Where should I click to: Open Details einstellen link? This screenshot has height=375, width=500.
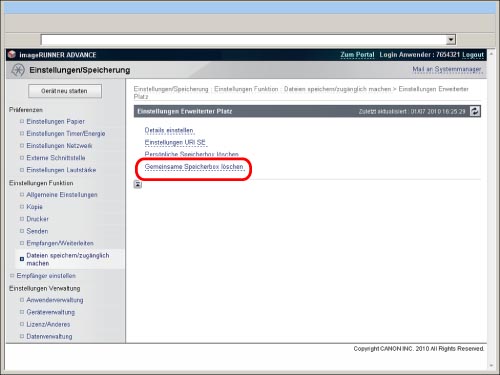pos(169,130)
